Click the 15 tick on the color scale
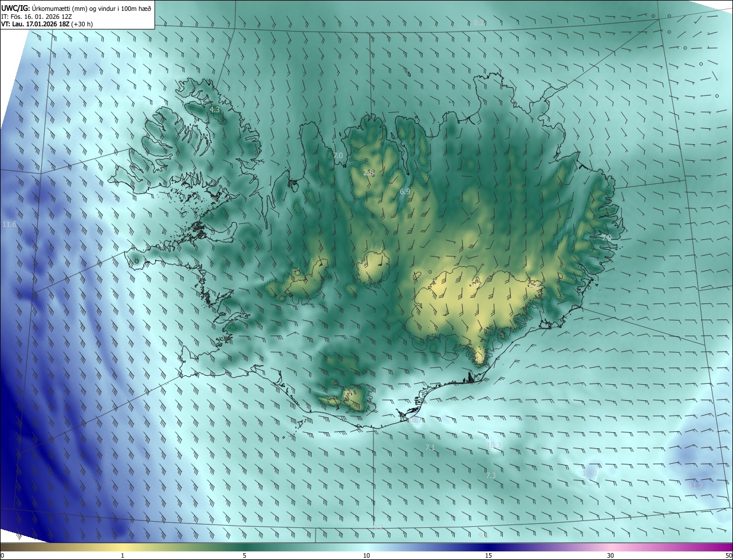 [488, 555]
